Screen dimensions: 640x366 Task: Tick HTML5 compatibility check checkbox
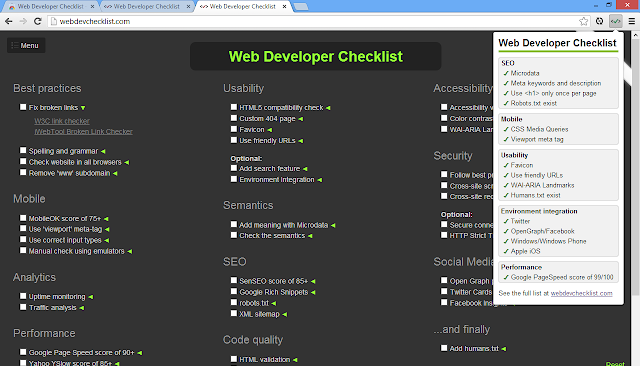coord(233,107)
